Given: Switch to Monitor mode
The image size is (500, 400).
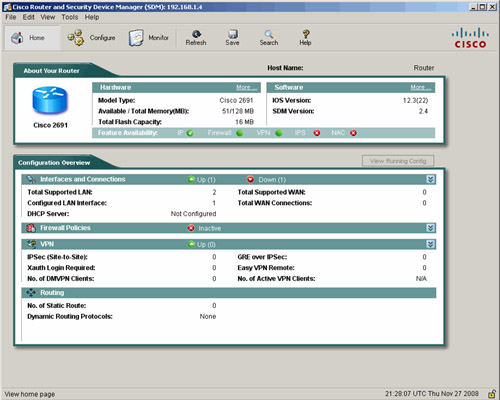Looking at the screenshot, I should tap(149, 38).
